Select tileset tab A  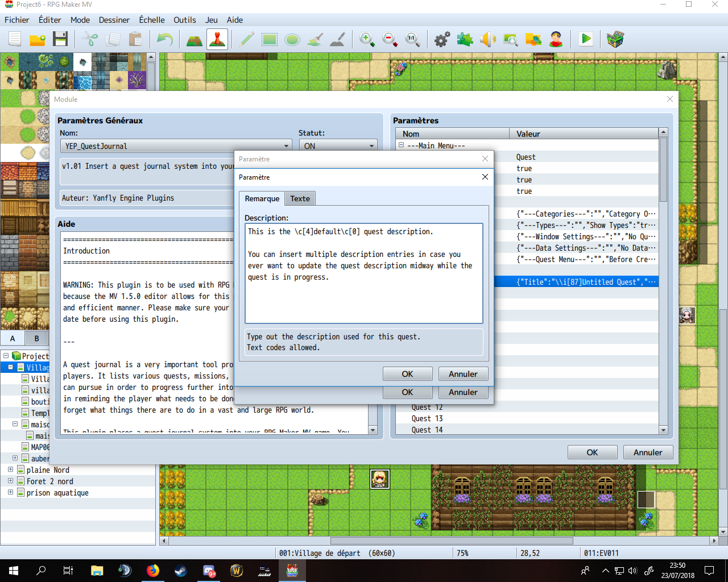[13, 338]
